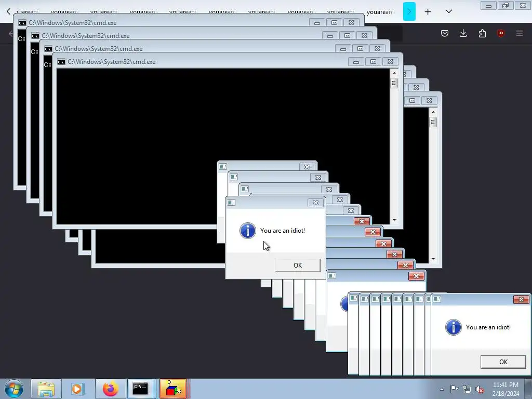Open File Explorer from the taskbar
Screen dimensions: 532x399
click(x=46, y=389)
